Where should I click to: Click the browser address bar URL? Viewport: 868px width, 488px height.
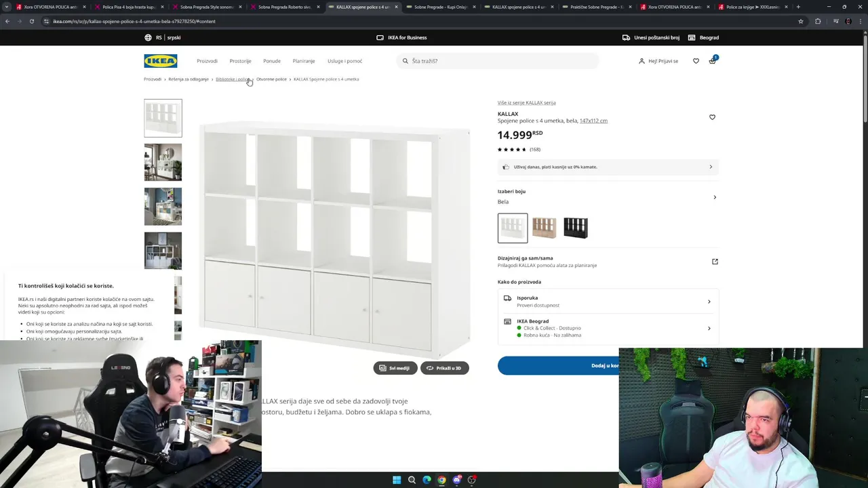[134, 21]
